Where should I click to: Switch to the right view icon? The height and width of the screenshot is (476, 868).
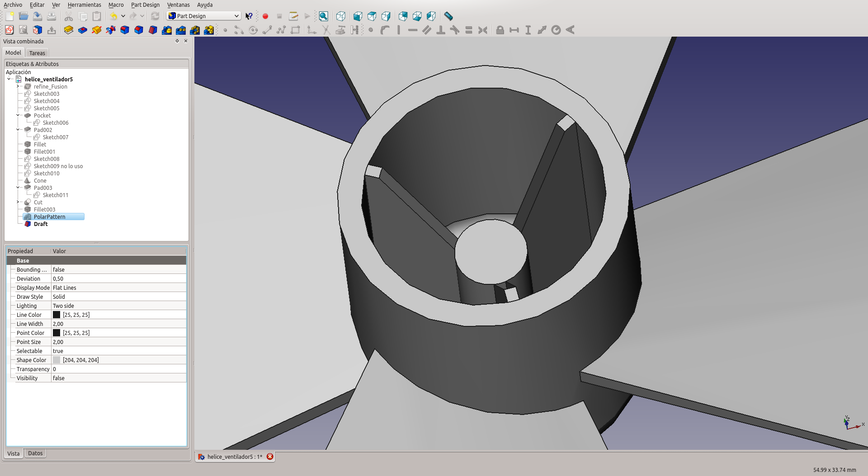[386, 16]
